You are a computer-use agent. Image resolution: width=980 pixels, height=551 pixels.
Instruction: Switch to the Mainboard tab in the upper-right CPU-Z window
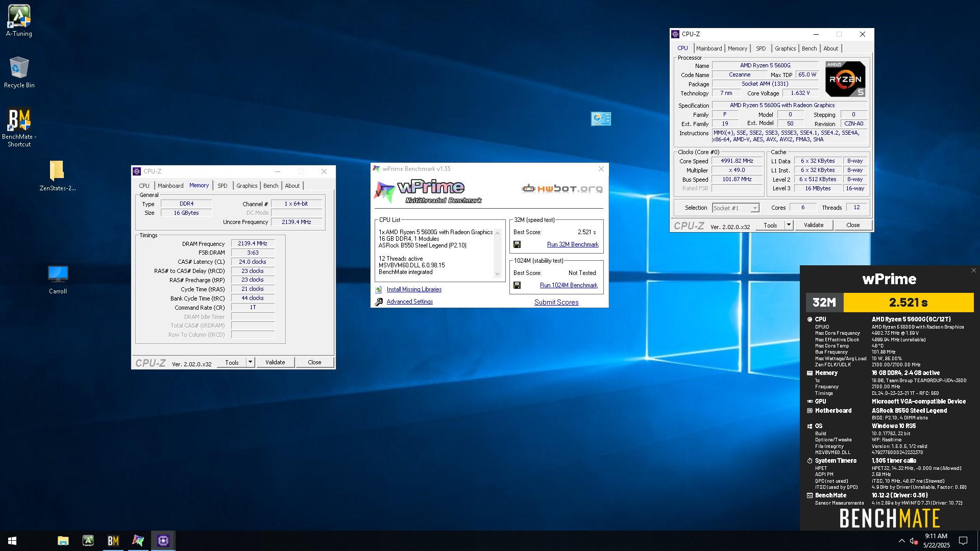click(x=709, y=48)
